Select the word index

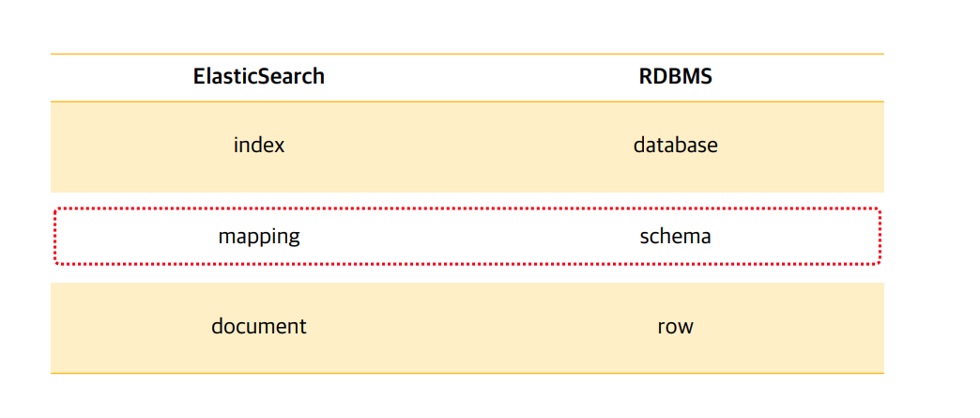259,146
